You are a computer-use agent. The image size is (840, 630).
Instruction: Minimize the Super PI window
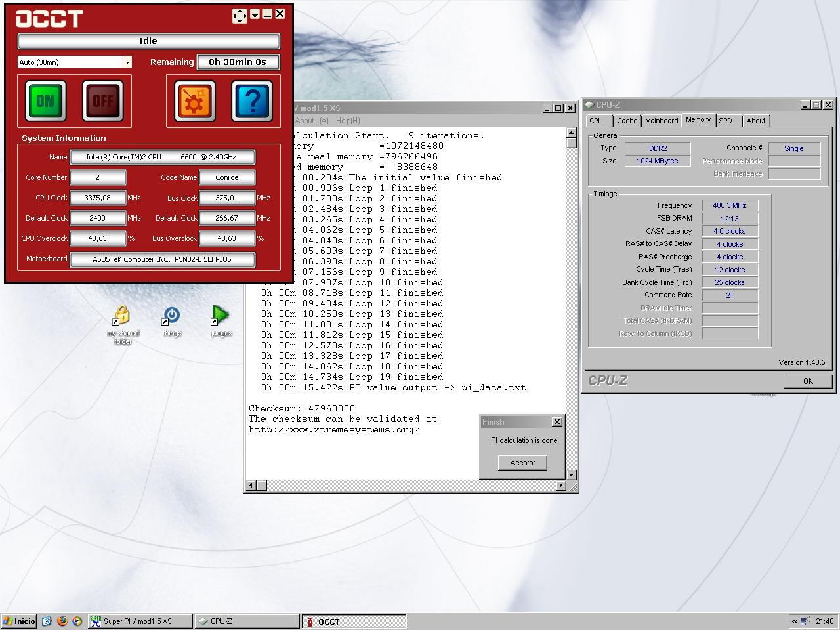tap(547, 108)
